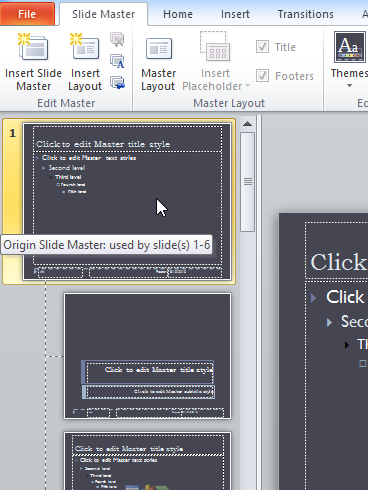Screen dimensions: 368x490
Task: Open the File tab
Action: pyautogui.click(x=27, y=14)
